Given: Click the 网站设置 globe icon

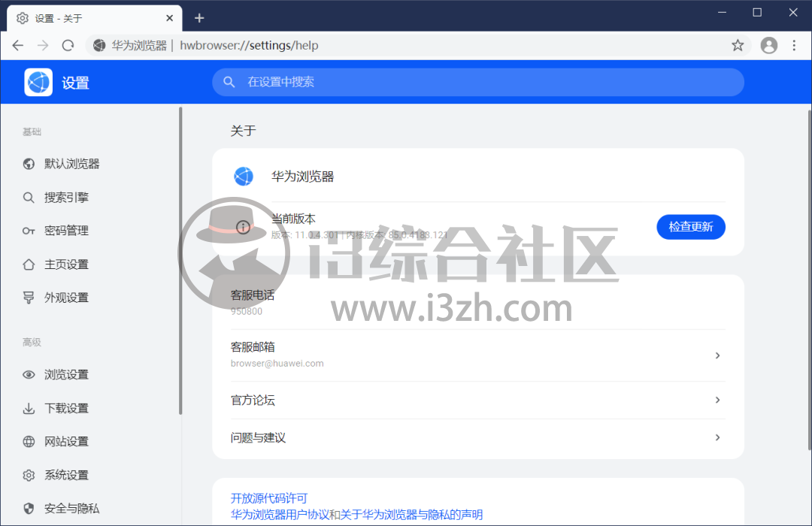Looking at the screenshot, I should click(29, 442).
